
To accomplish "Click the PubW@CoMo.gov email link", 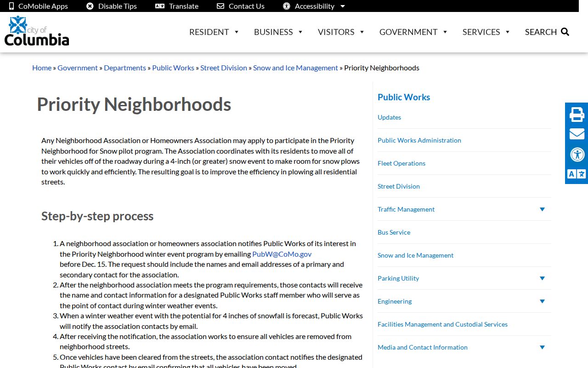I will coord(282,254).
